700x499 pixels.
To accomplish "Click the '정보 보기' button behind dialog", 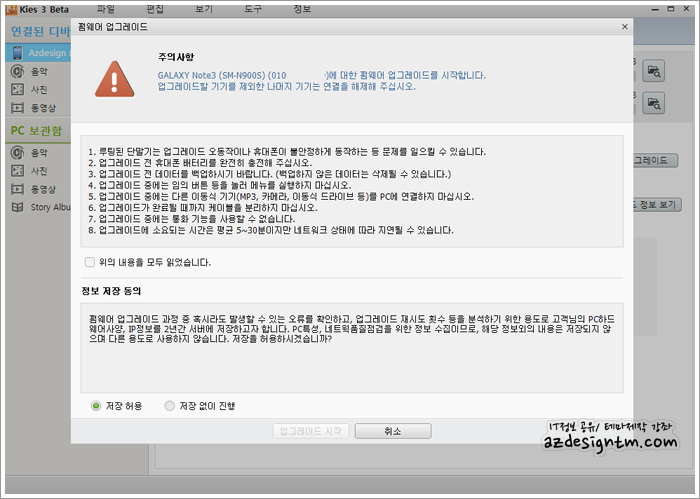I will pos(657,204).
